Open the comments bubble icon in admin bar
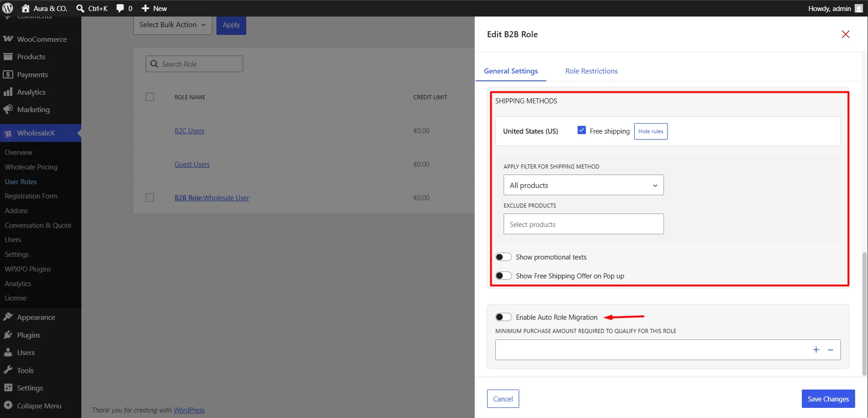 pyautogui.click(x=120, y=8)
